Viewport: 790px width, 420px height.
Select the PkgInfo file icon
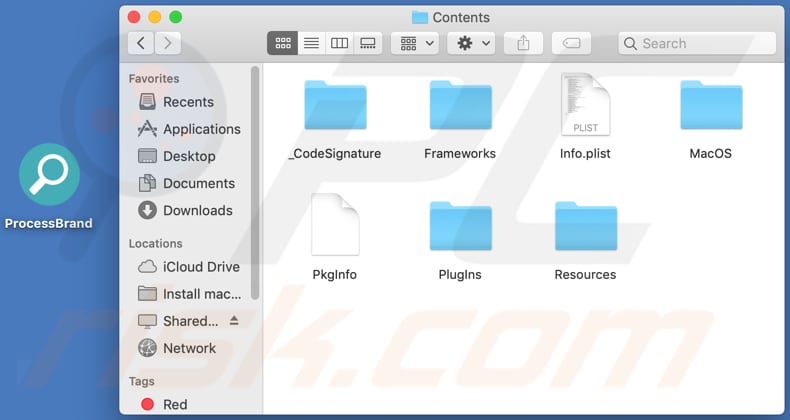pyautogui.click(x=335, y=225)
